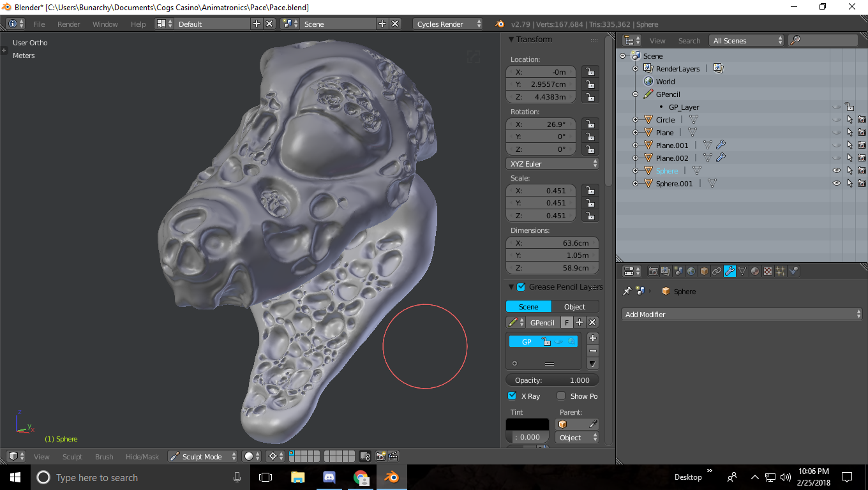Screen dimensions: 868x490
Task: Switch grease pencil source to Object
Action: click(575, 306)
